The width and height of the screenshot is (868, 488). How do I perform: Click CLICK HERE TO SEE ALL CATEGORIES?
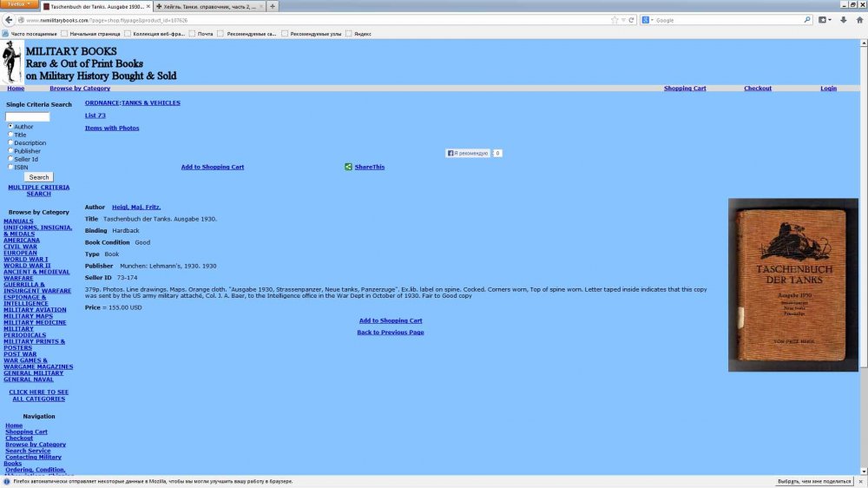(x=39, y=395)
